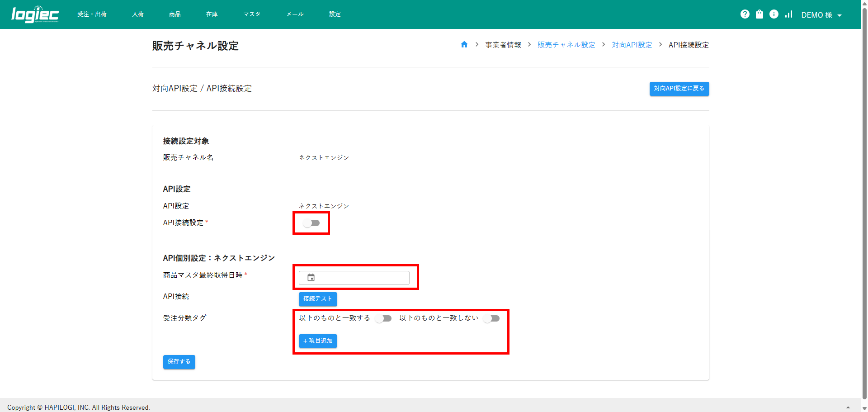
Task: Open the マスタ menu
Action: [252, 14]
